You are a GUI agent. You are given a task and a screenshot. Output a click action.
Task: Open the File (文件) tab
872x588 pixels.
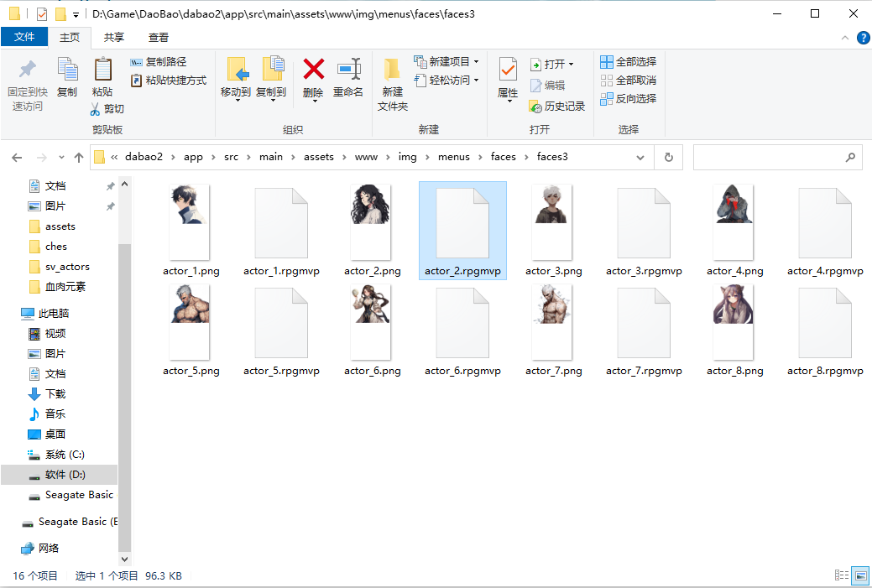[23, 37]
